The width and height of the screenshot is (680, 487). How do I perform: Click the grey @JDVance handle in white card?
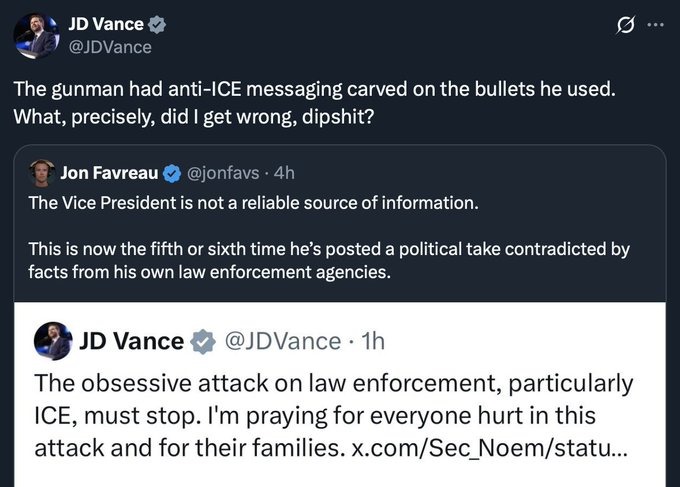pyautogui.click(x=284, y=341)
